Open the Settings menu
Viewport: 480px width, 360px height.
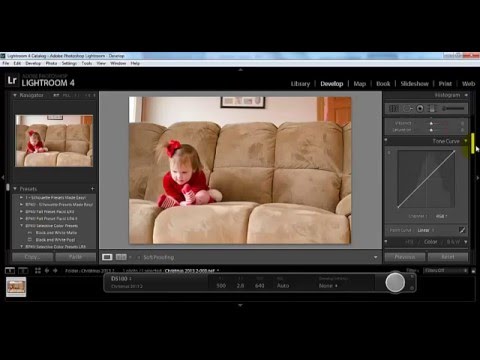tap(69, 63)
